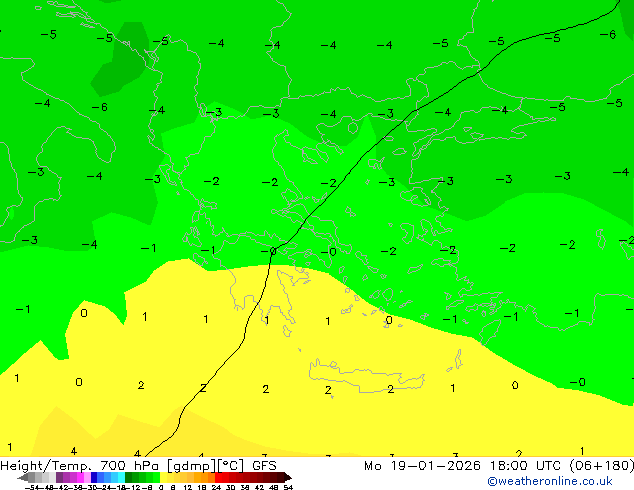Click the magenta legend swatch near -36
Image resolution: width=634 pixels, height=490 pixels.
[x=80, y=477]
